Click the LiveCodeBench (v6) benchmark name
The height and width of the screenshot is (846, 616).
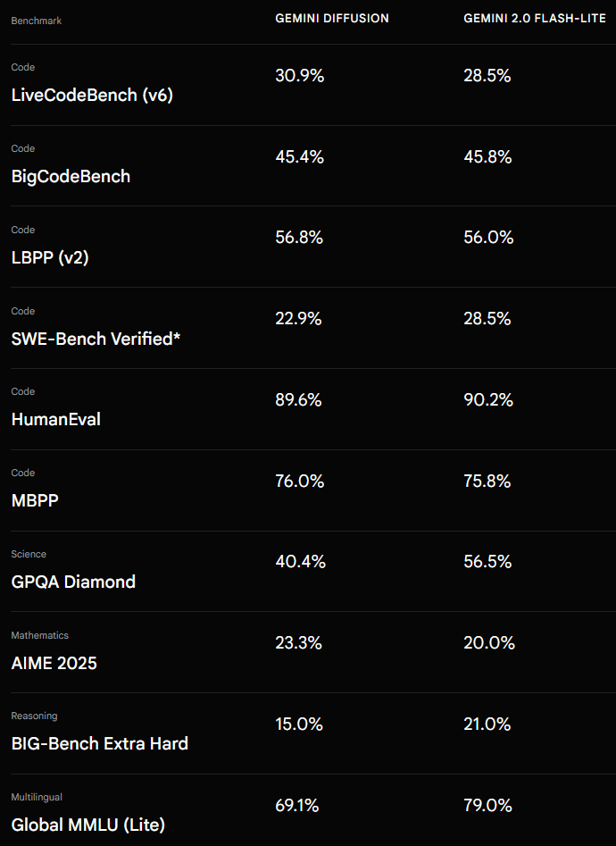click(x=92, y=95)
